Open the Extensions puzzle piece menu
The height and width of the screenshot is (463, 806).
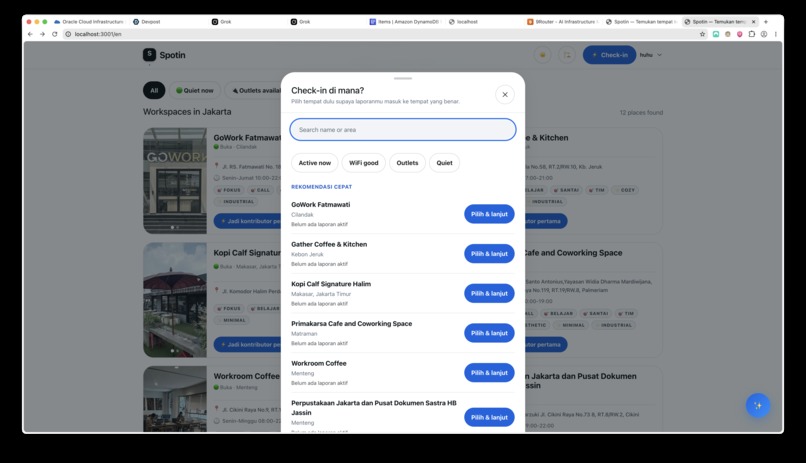[x=752, y=34]
